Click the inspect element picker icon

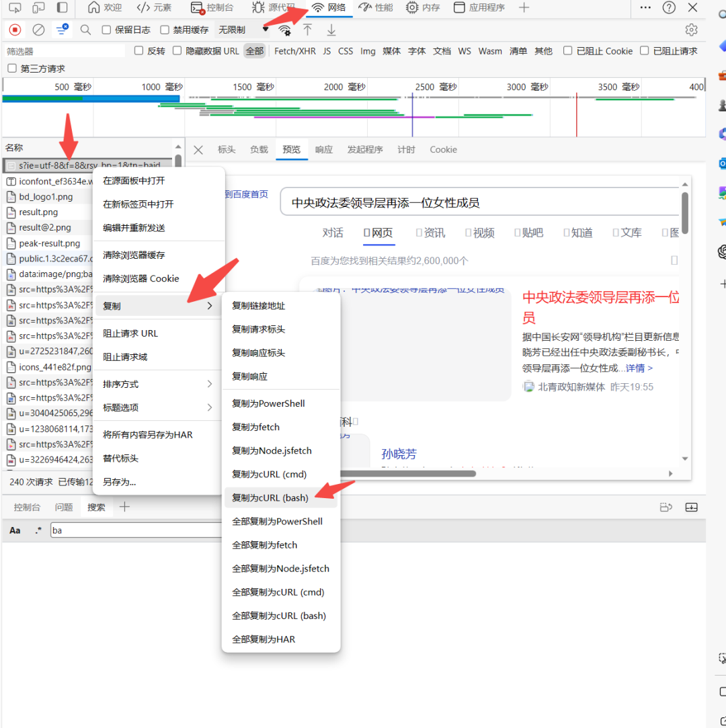click(x=15, y=7)
